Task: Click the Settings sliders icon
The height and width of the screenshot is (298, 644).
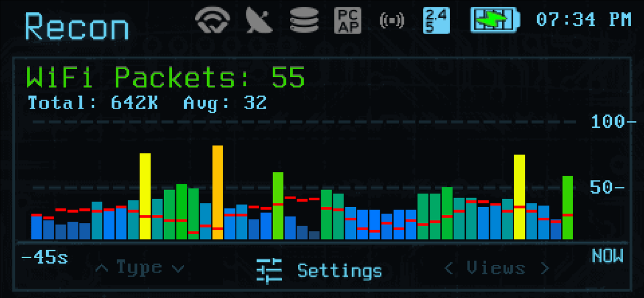Action: pos(269,270)
